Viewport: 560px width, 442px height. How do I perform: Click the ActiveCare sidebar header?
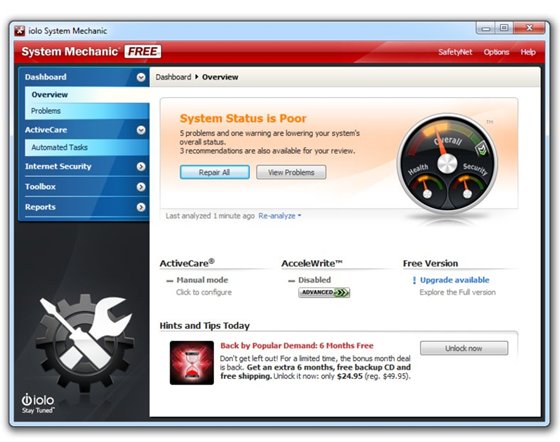[x=84, y=130]
